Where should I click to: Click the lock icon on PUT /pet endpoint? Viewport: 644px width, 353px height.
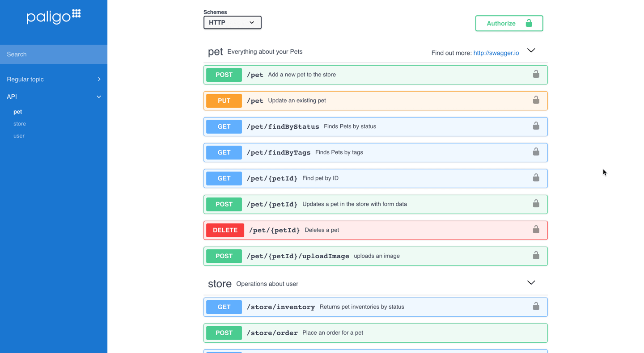click(536, 100)
